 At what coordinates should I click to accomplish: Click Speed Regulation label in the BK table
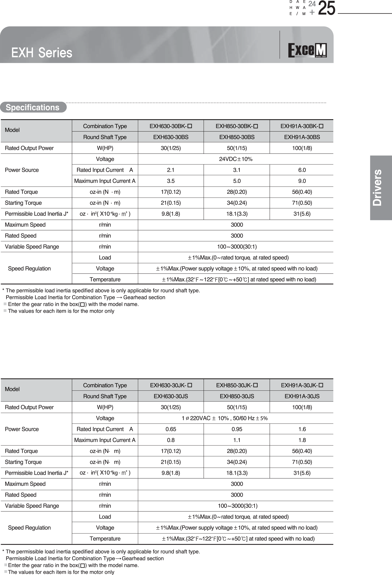pyautogui.click(x=29, y=268)
